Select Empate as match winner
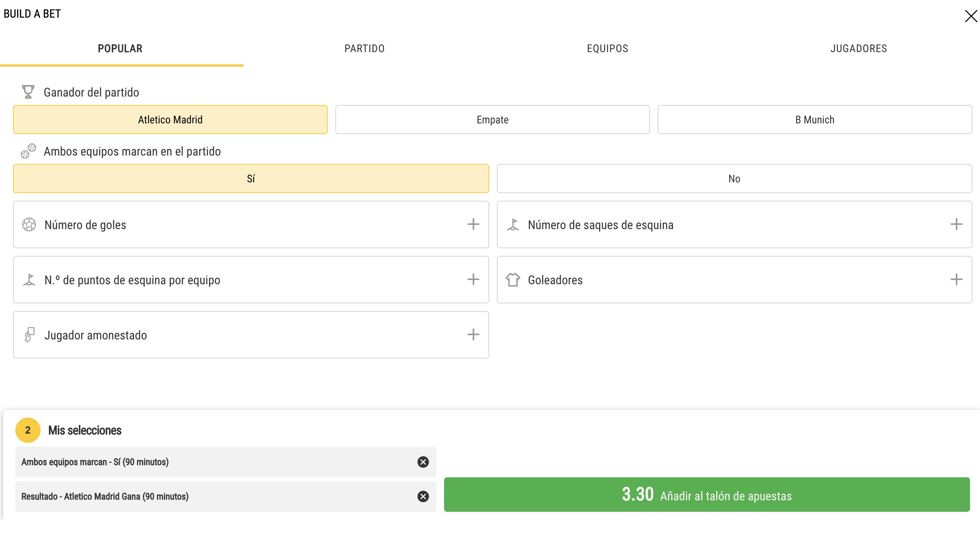The width and height of the screenshot is (980, 534). coord(492,120)
